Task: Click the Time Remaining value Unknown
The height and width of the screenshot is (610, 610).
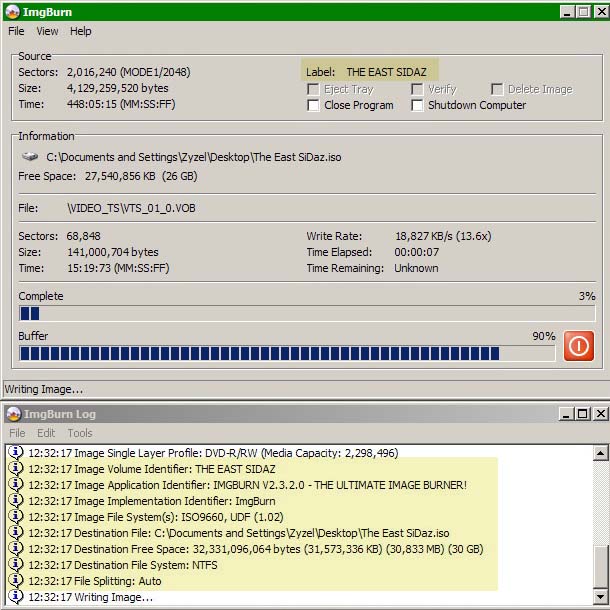Action: [416, 268]
